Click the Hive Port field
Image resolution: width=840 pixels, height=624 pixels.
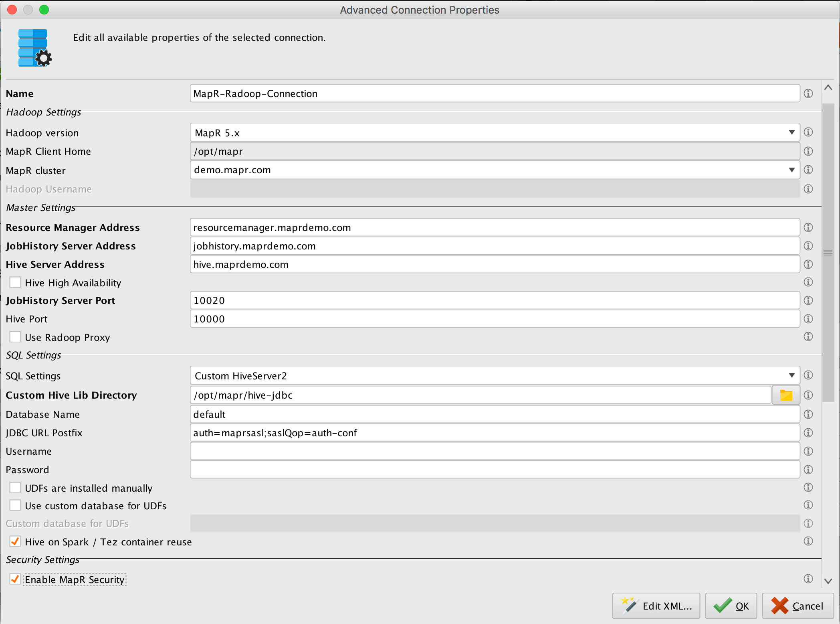click(x=495, y=319)
